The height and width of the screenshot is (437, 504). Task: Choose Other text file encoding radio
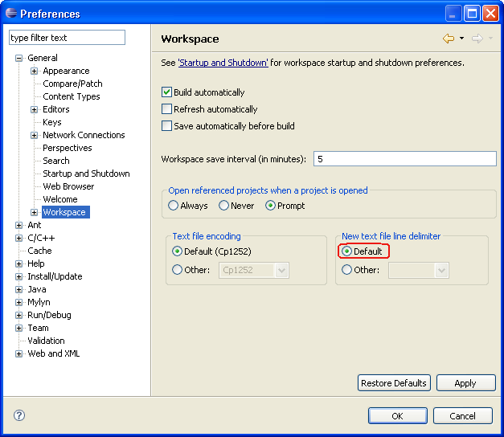click(x=178, y=270)
